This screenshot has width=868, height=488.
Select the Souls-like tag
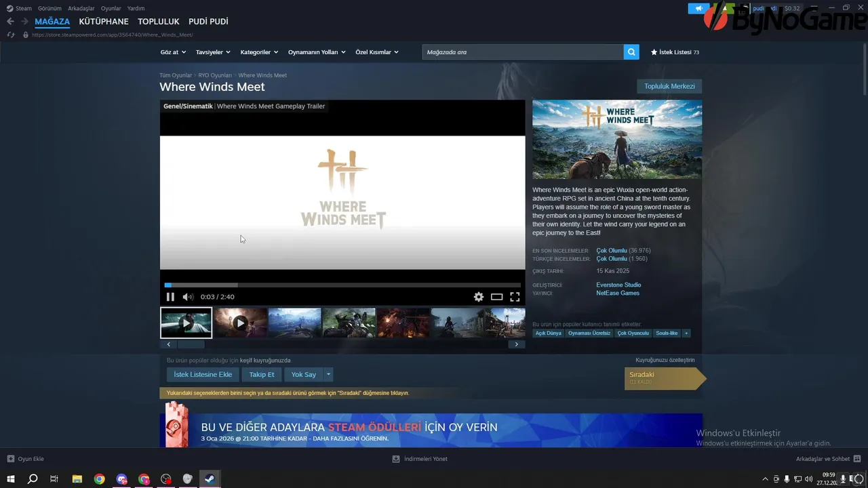tap(667, 333)
